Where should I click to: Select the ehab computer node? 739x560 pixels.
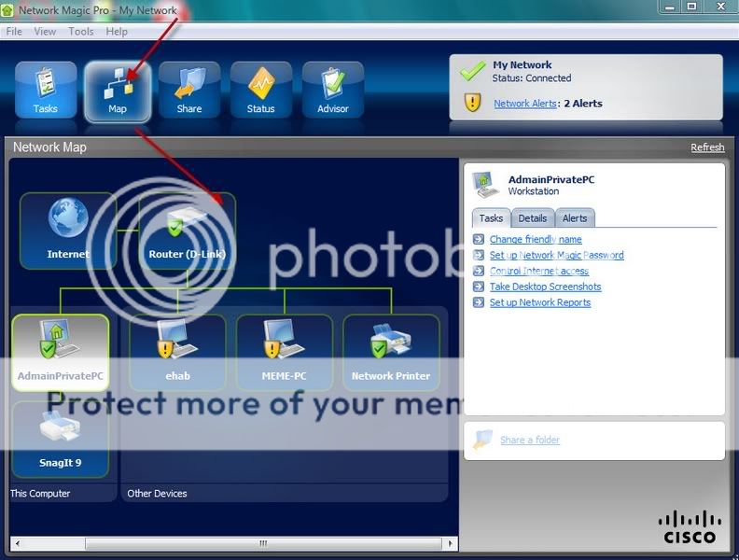click(x=176, y=352)
